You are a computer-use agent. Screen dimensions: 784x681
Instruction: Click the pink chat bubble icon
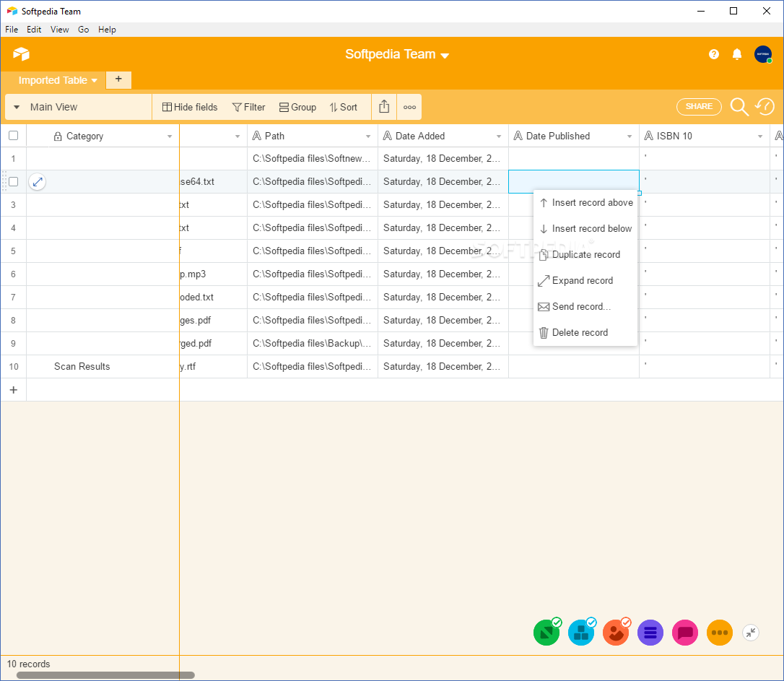coord(684,633)
